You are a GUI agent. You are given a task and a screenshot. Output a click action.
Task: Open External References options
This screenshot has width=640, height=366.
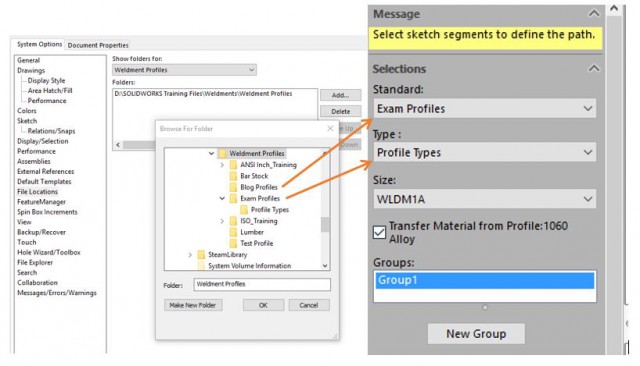(x=46, y=172)
